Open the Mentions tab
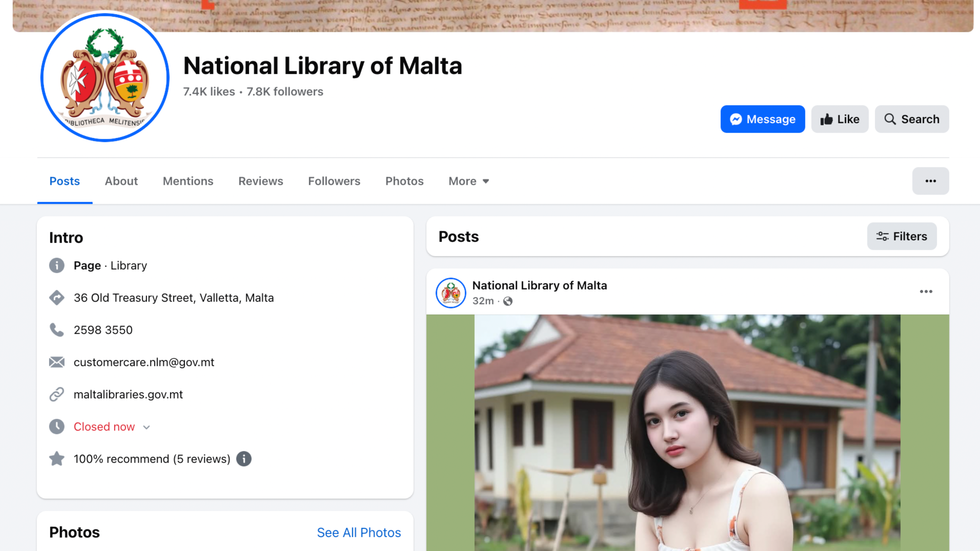 188,181
